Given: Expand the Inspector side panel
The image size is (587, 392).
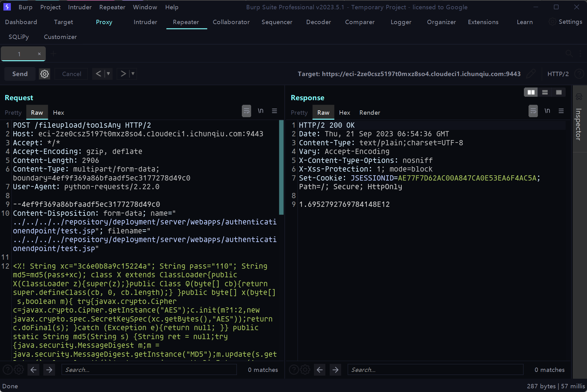Looking at the screenshot, I should [x=578, y=124].
